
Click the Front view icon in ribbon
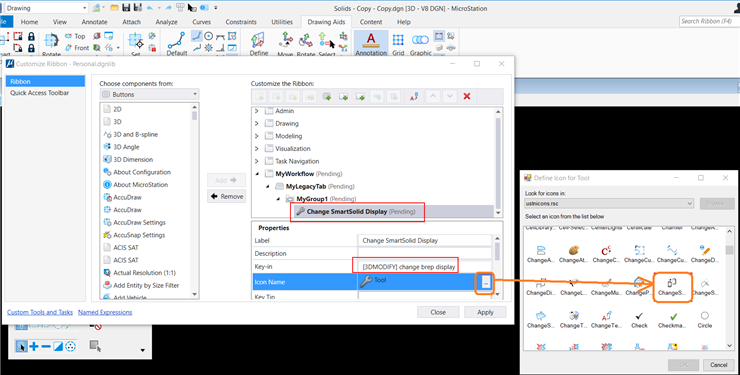[x=77, y=48]
